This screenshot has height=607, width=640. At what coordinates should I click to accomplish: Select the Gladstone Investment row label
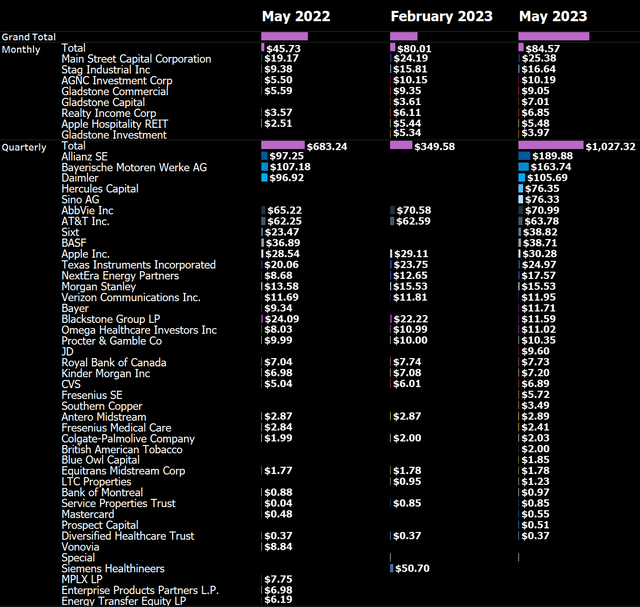(x=114, y=135)
